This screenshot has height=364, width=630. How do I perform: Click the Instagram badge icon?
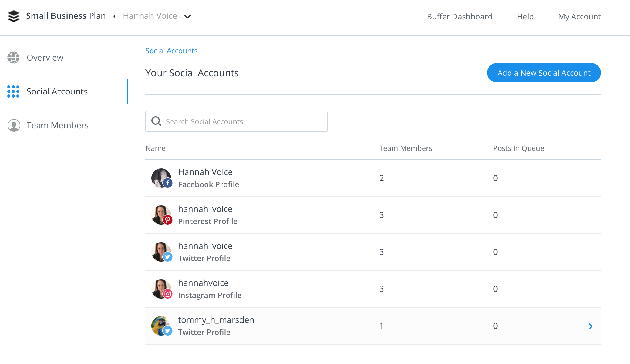coord(167,294)
